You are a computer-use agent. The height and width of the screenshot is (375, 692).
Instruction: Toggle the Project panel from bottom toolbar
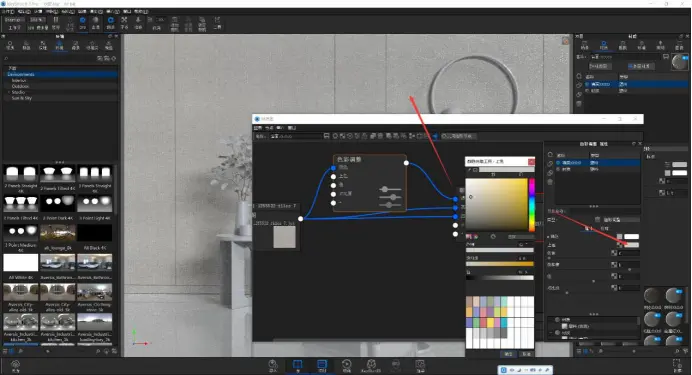click(x=322, y=366)
